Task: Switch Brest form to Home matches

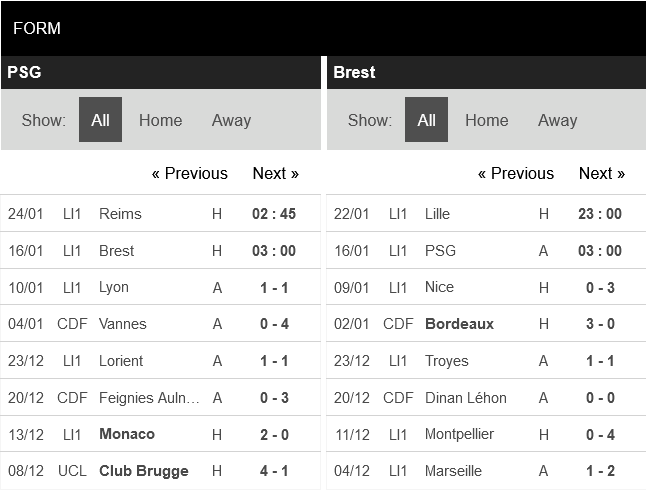Action: [486, 120]
